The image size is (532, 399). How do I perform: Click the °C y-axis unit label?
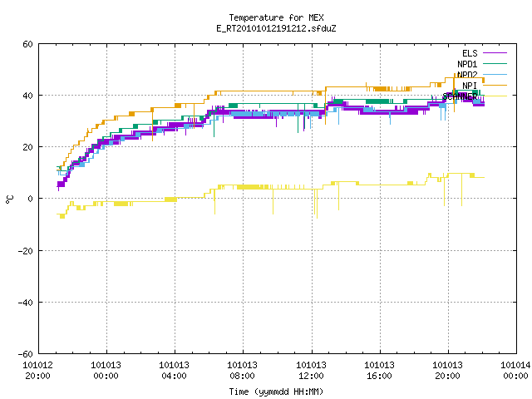pyautogui.click(x=9, y=199)
